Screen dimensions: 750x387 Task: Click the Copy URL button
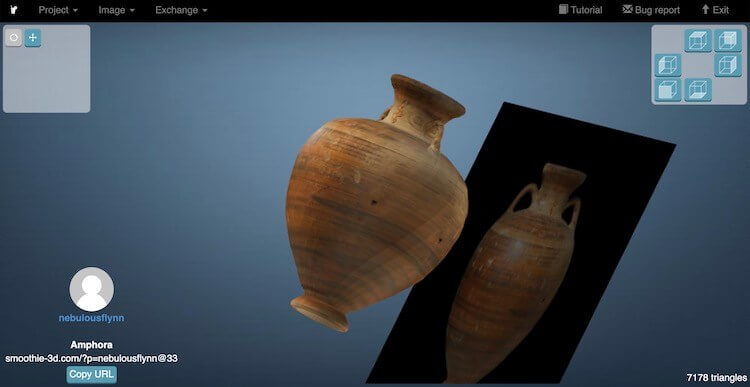point(91,374)
